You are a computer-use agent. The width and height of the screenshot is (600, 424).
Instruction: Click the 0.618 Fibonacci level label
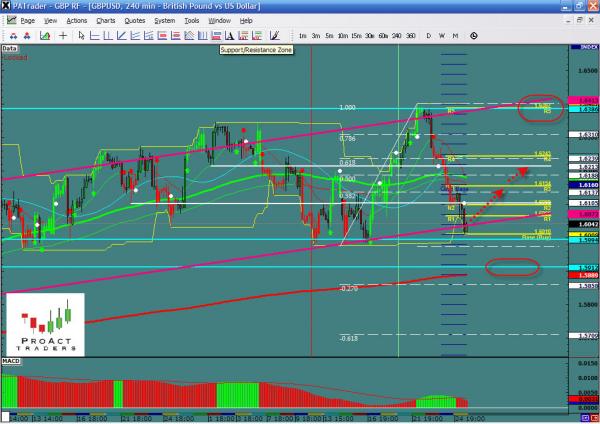347,163
